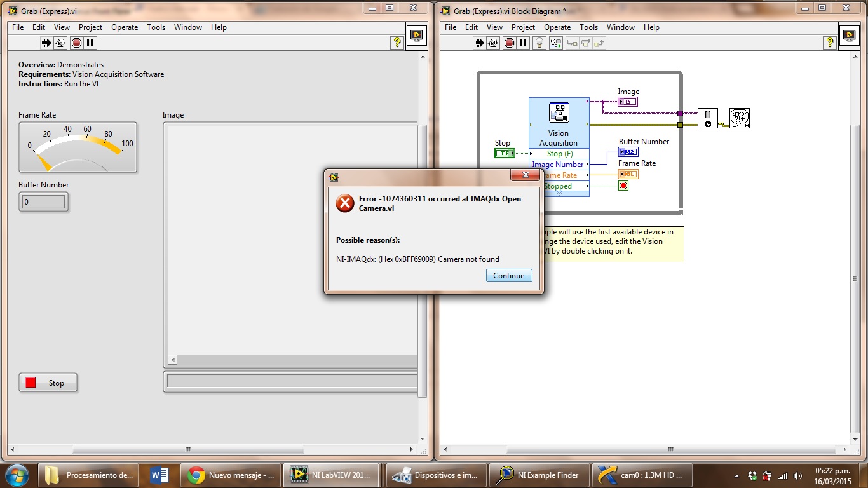
Task: Close the error dialog with the X button
Action: [526, 175]
